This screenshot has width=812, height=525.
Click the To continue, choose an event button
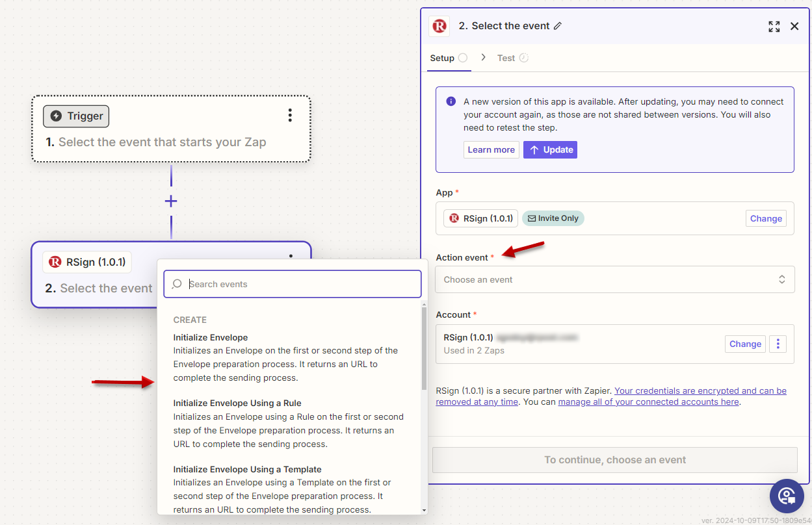pos(615,460)
